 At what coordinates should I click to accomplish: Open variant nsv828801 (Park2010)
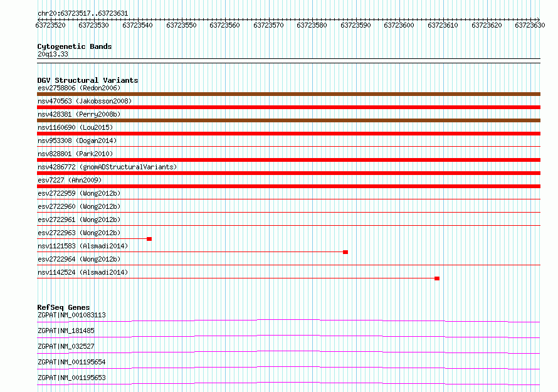tap(75, 154)
